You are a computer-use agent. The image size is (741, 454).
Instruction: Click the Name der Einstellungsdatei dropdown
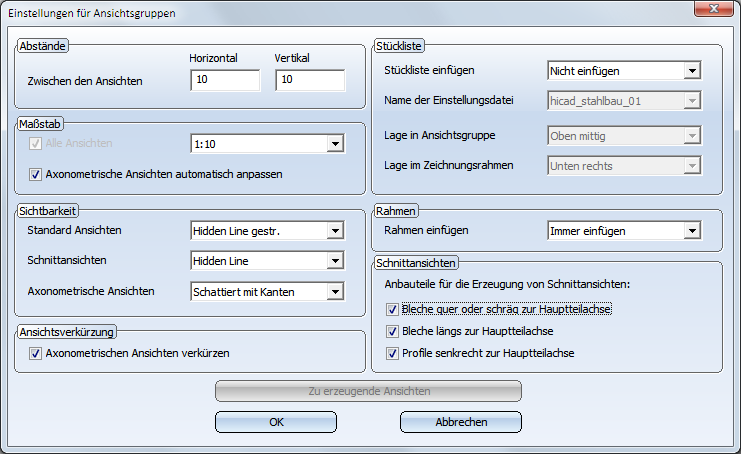tap(622, 100)
